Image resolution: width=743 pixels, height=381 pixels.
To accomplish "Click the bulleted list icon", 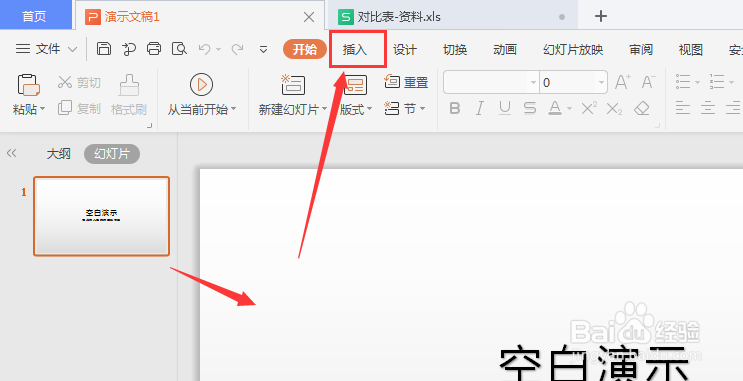I will pyautogui.click(x=683, y=82).
